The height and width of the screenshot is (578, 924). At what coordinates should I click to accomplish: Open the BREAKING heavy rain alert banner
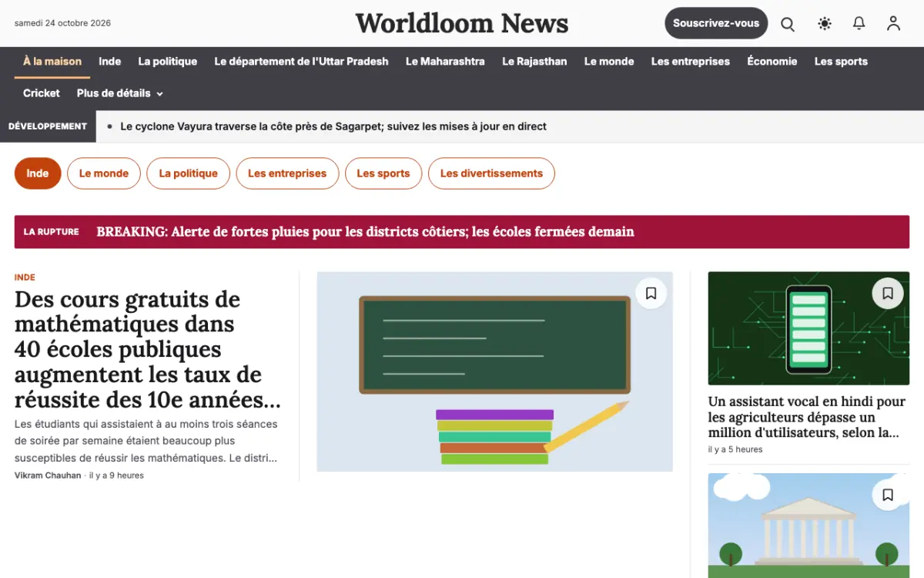click(462, 232)
